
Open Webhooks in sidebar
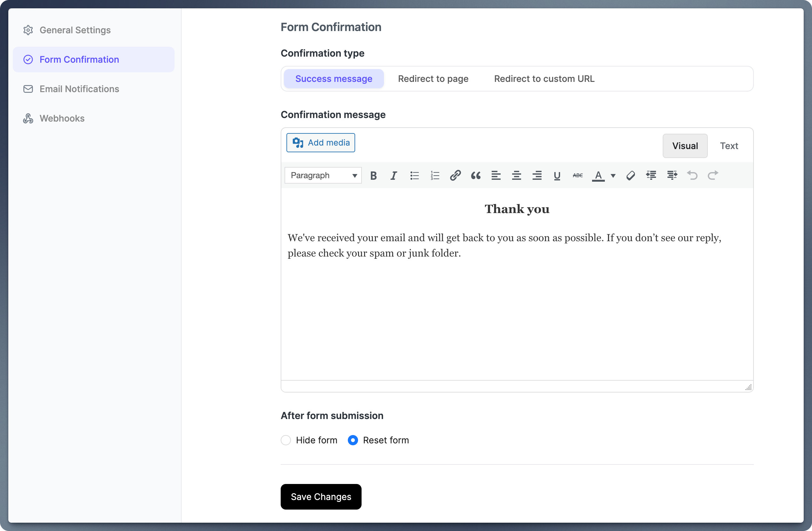coord(93,118)
